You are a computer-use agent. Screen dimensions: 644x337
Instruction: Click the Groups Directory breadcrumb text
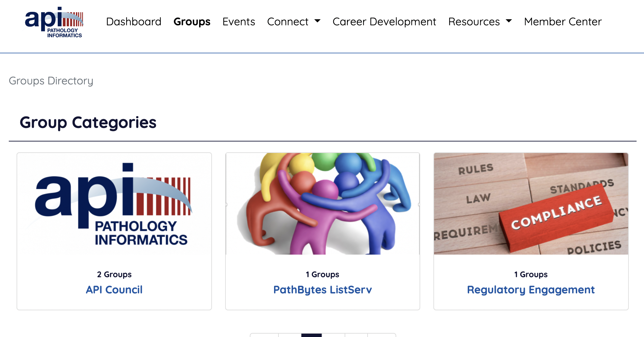click(x=51, y=81)
